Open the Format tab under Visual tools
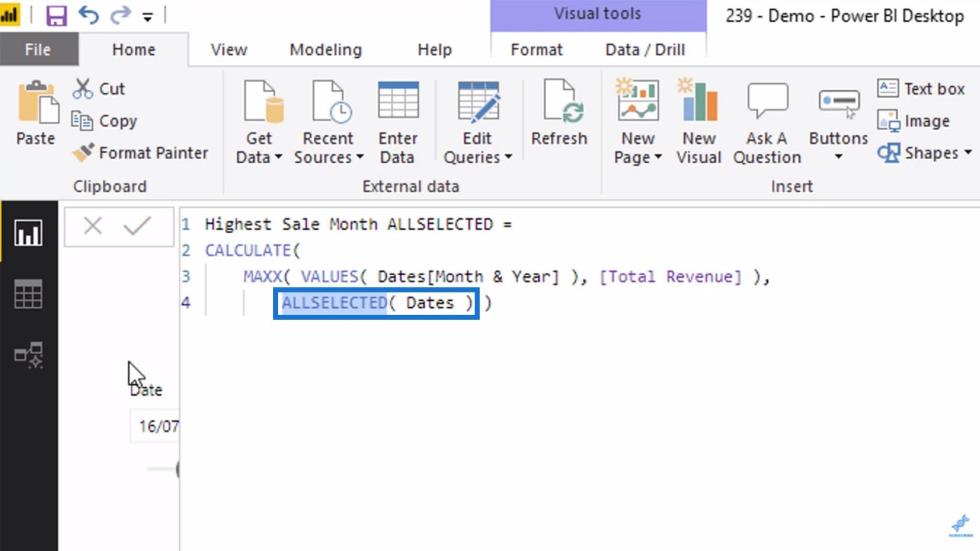The image size is (980, 551). coord(537,50)
